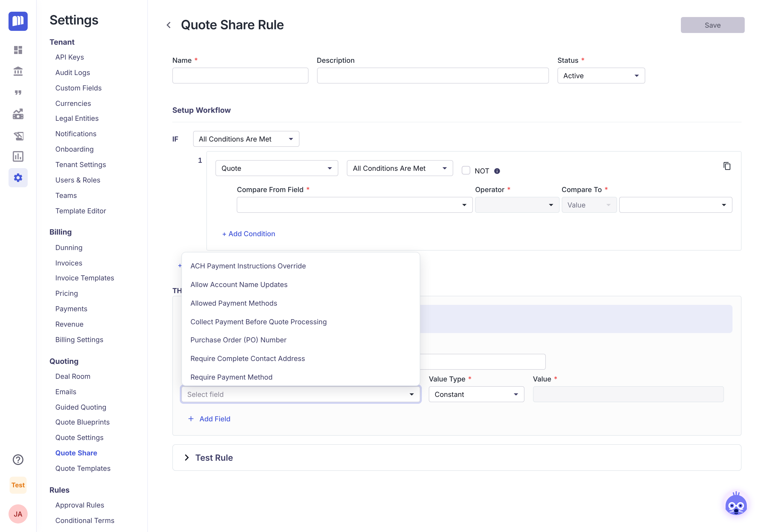Image resolution: width=766 pixels, height=532 pixels.
Task: Select Require Payment Method option
Action: pos(301,377)
